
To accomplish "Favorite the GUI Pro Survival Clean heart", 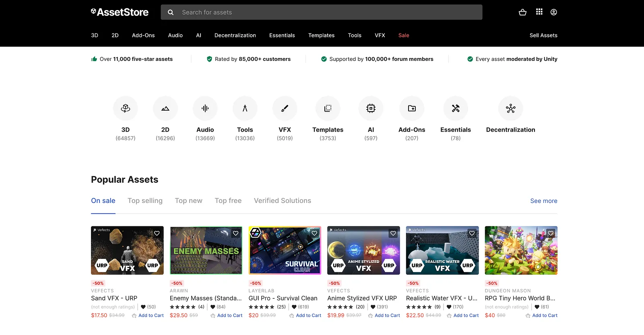I will click(x=314, y=233).
